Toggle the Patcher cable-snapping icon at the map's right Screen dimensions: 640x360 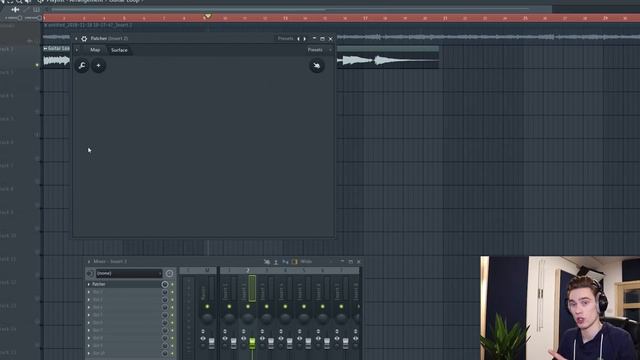tap(317, 66)
